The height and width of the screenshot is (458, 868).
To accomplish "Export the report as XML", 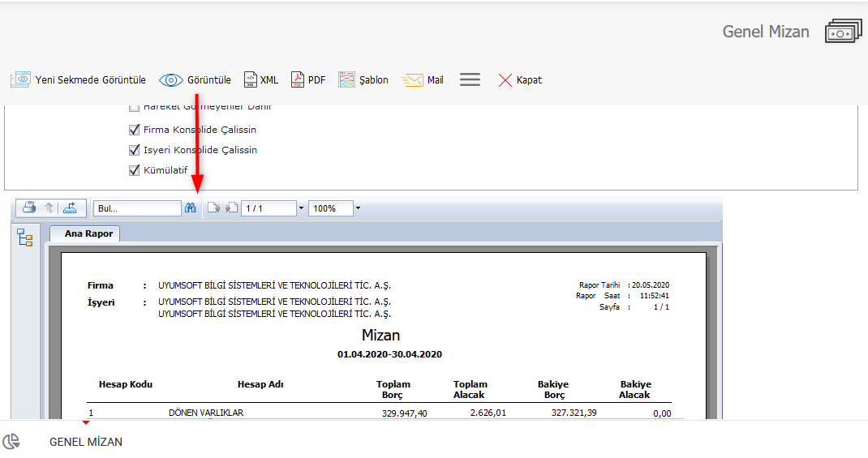I will click(x=261, y=80).
